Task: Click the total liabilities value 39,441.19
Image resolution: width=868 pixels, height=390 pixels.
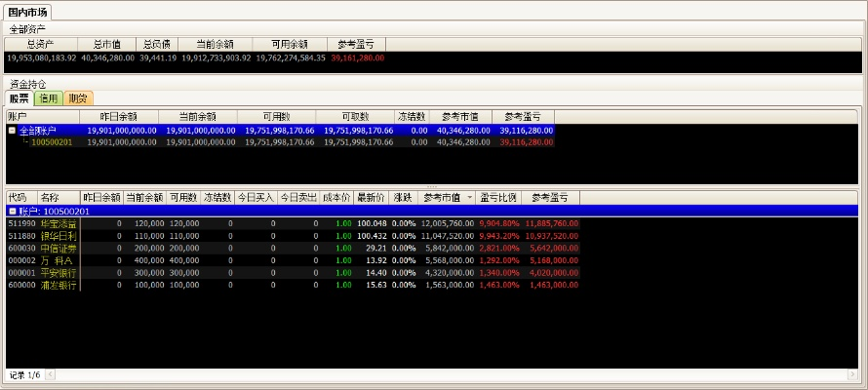Action: [158, 58]
